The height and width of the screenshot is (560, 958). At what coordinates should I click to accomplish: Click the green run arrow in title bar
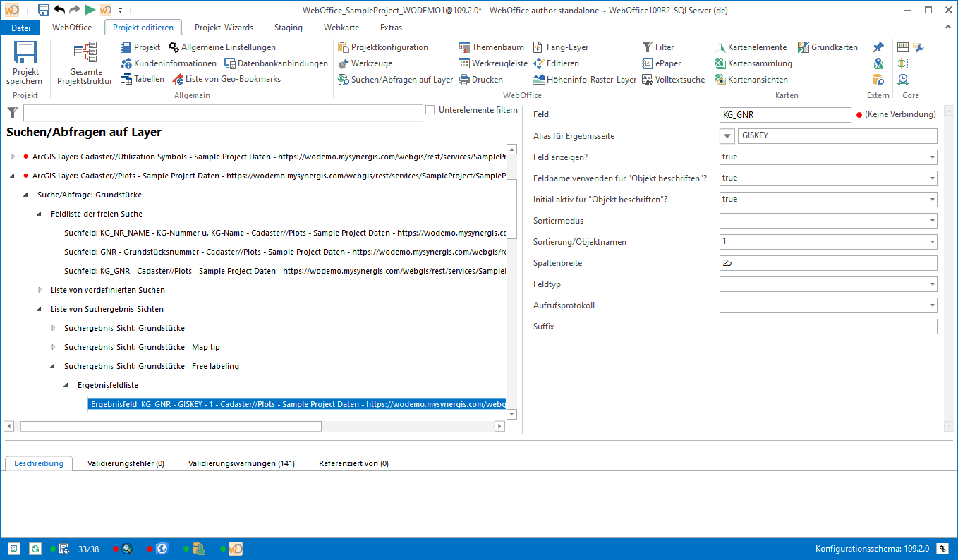coord(90,10)
